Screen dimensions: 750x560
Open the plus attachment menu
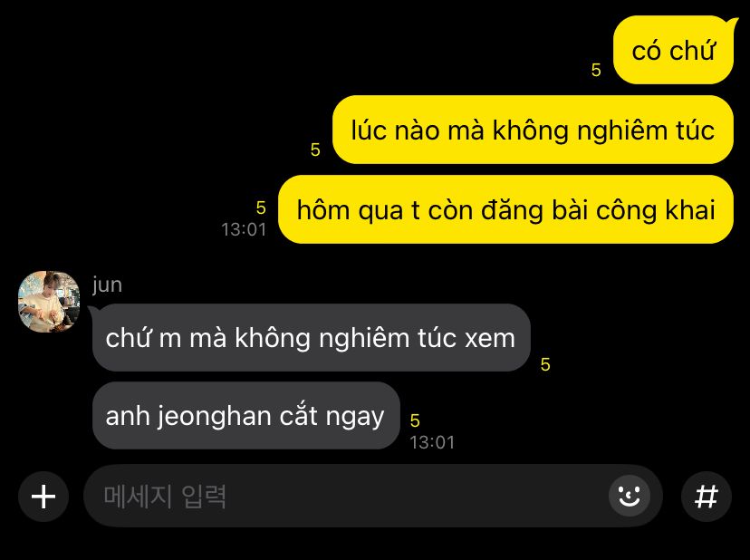pyautogui.click(x=43, y=497)
